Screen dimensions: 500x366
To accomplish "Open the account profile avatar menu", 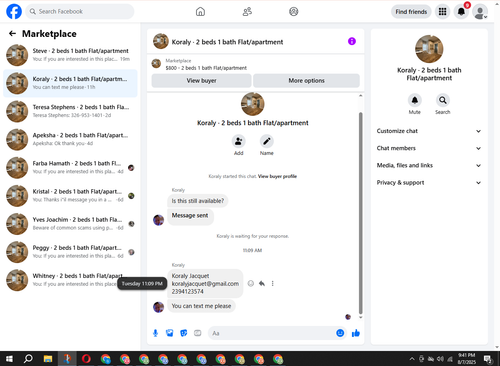I will click(480, 12).
